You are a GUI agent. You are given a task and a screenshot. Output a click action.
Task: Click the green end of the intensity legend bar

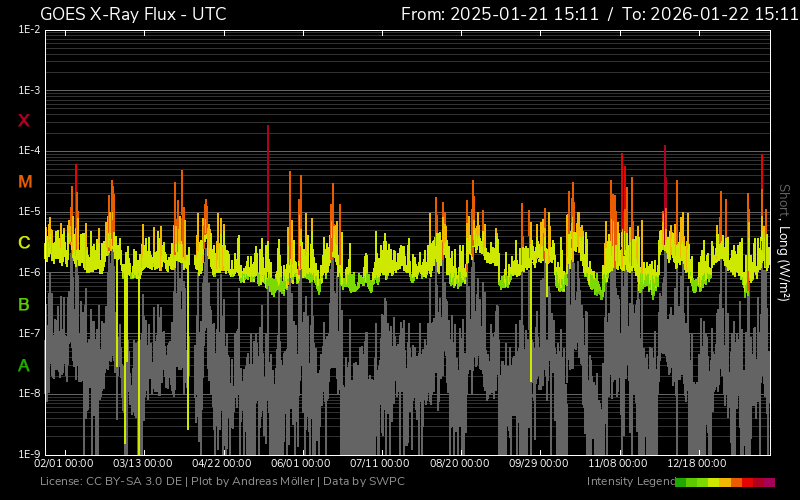click(x=681, y=482)
